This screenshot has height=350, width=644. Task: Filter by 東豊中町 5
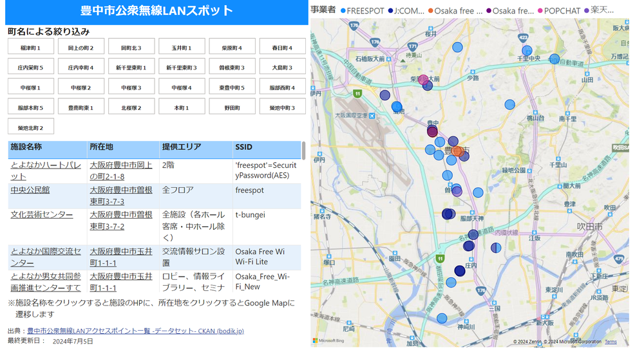point(232,87)
